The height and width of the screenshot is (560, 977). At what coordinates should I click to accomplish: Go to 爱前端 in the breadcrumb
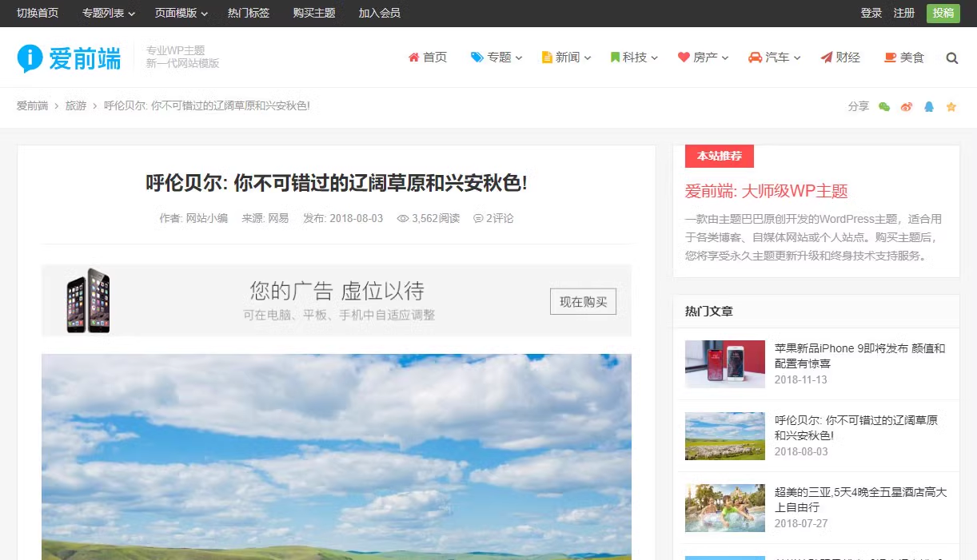[33, 106]
